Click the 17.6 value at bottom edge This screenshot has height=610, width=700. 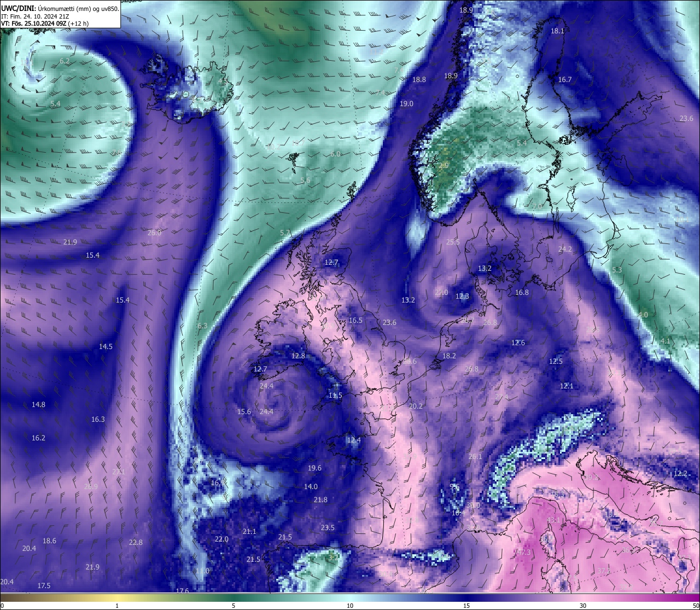click(182, 591)
